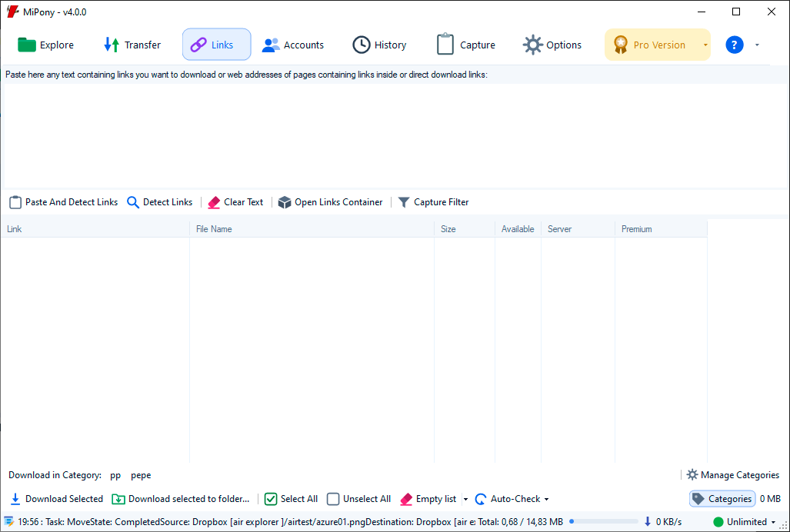
Task: Open the Explore folder icon
Action: click(x=27, y=45)
